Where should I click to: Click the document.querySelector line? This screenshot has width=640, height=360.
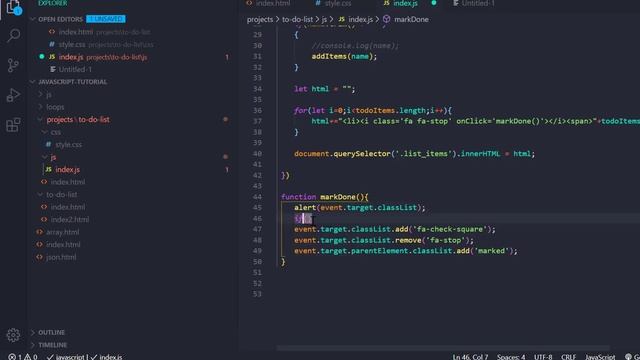click(414, 153)
